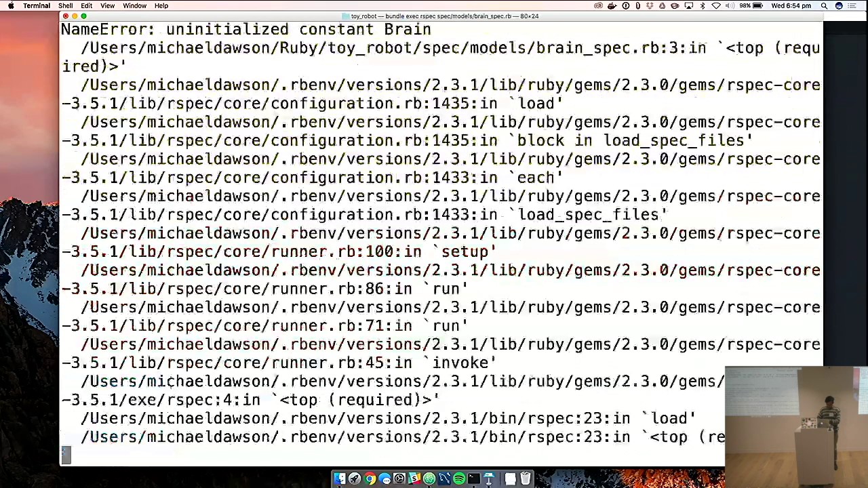Image resolution: width=868 pixels, height=488 pixels.
Task: Click the terminal cursor at the prompt
Action: tap(66, 455)
